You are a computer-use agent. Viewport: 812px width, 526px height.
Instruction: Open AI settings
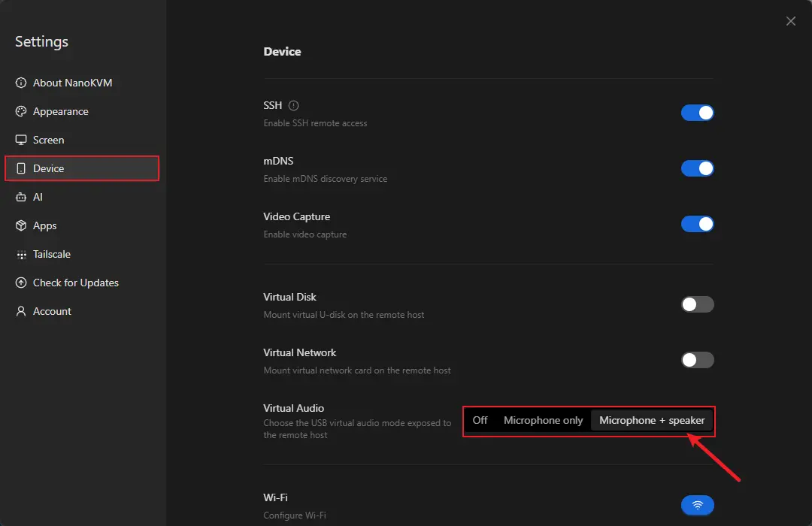coord(82,197)
